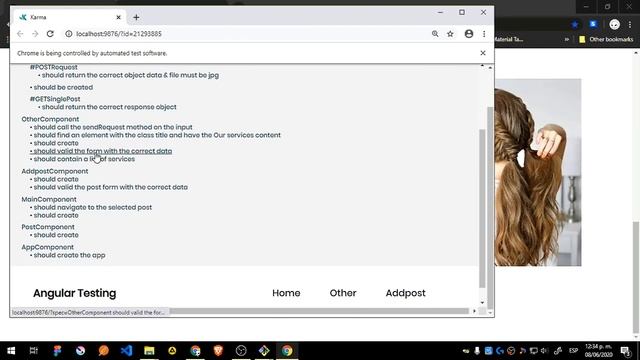
Task: Close the Karma tab
Action: pyautogui.click(x=118, y=17)
